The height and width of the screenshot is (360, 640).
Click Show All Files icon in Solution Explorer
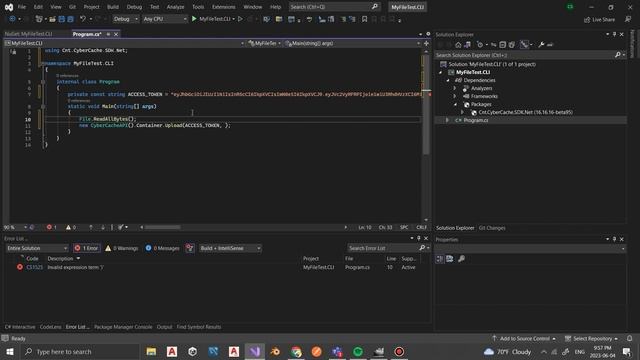tap(511, 44)
